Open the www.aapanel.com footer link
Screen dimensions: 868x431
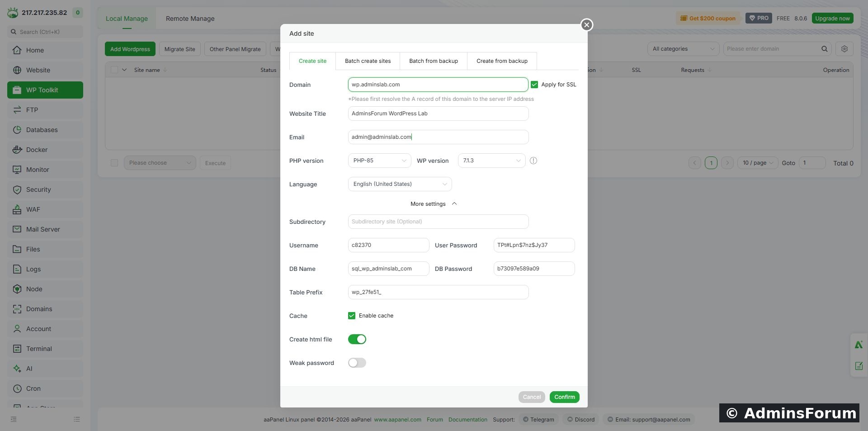click(398, 420)
